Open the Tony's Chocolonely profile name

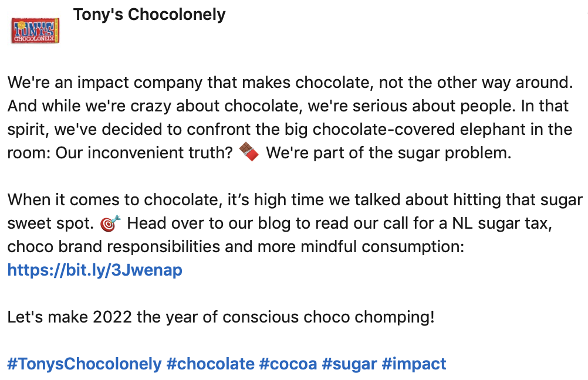click(x=149, y=15)
